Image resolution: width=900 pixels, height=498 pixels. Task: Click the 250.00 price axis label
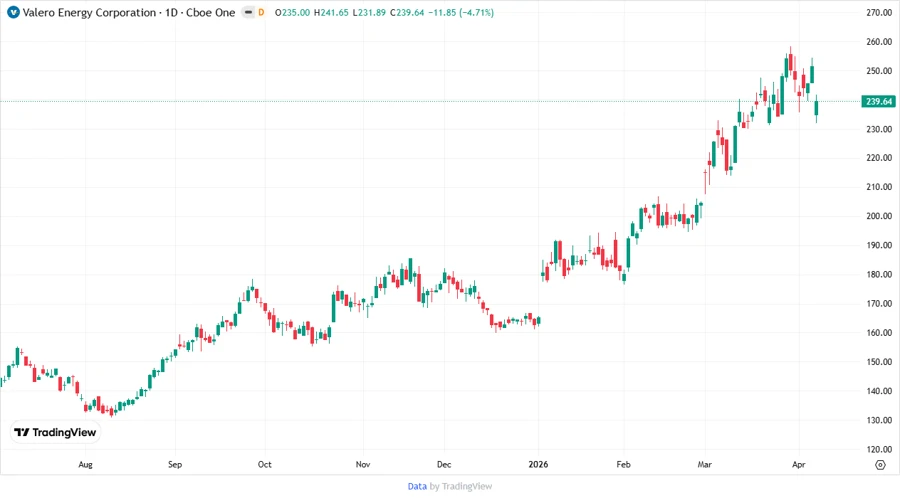click(x=879, y=71)
